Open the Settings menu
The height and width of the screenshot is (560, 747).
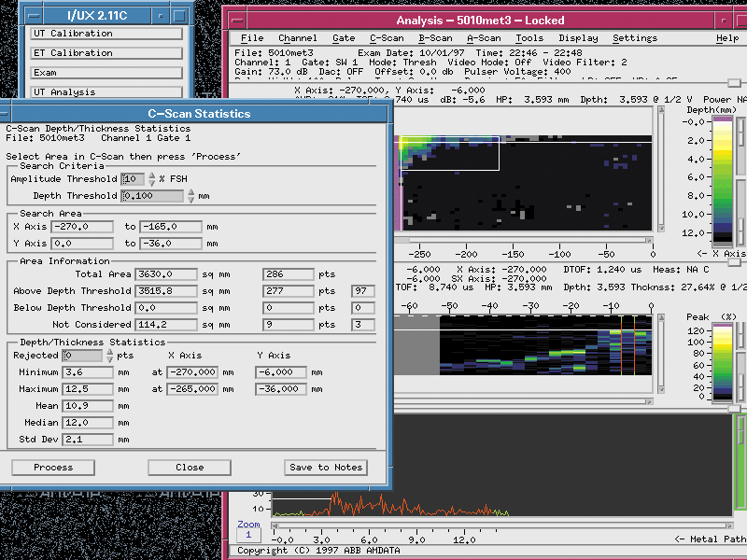pyautogui.click(x=635, y=38)
